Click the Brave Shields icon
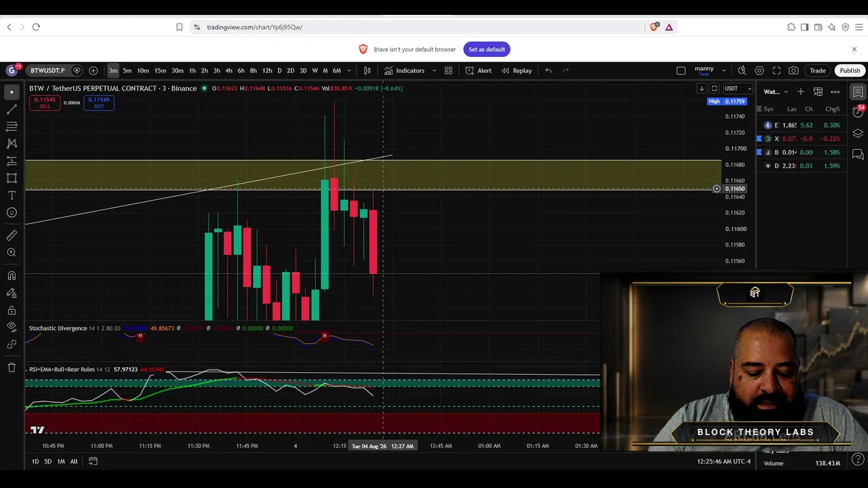Screen dimensions: 868x488 [x=654, y=27]
